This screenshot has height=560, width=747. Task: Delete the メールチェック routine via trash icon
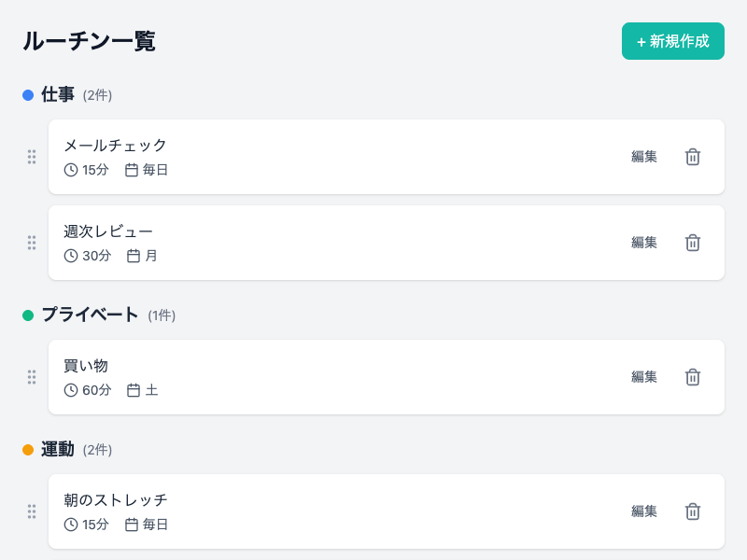(693, 157)
